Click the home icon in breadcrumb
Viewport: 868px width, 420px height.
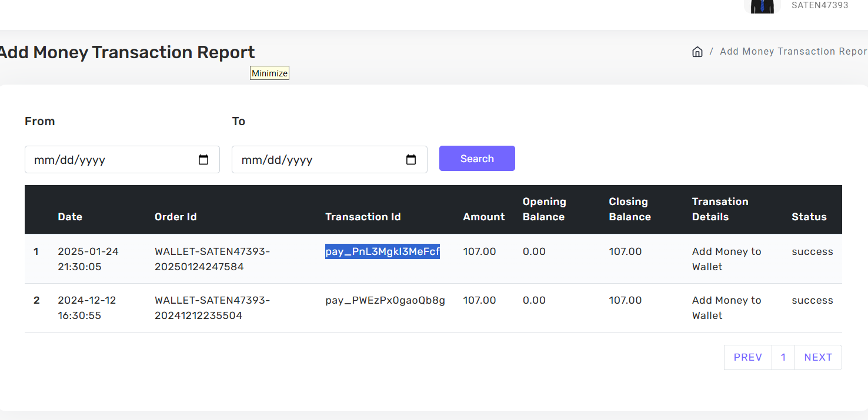click(x=697, y=52)
